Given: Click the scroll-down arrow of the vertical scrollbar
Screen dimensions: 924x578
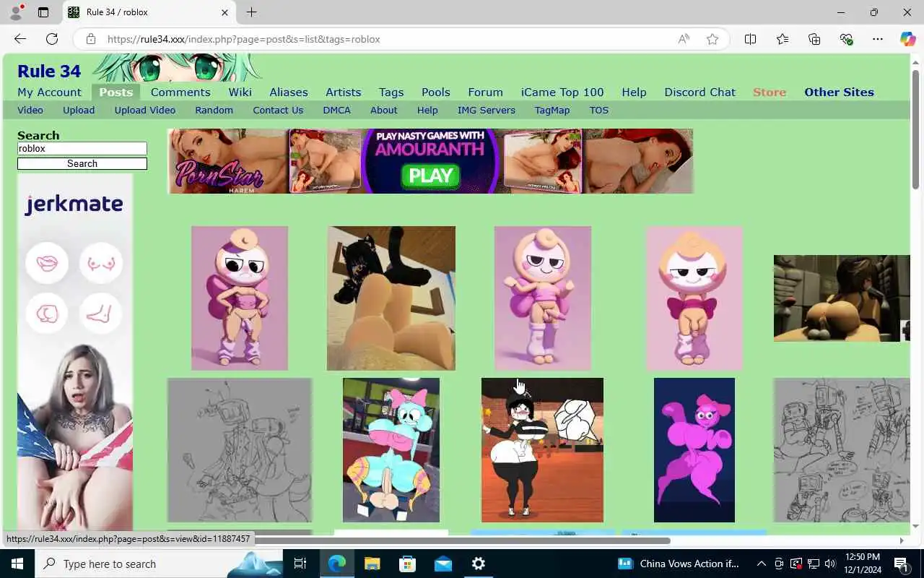Looking at the screenshot, I should [x=915, y=526].
